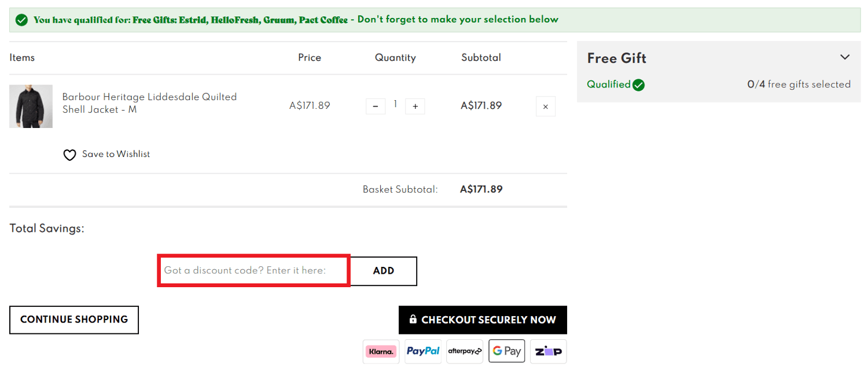Click the '0/4 free gifts selected' text
Image resolution: width=868 pixels, height=378 pixels.
799,85
